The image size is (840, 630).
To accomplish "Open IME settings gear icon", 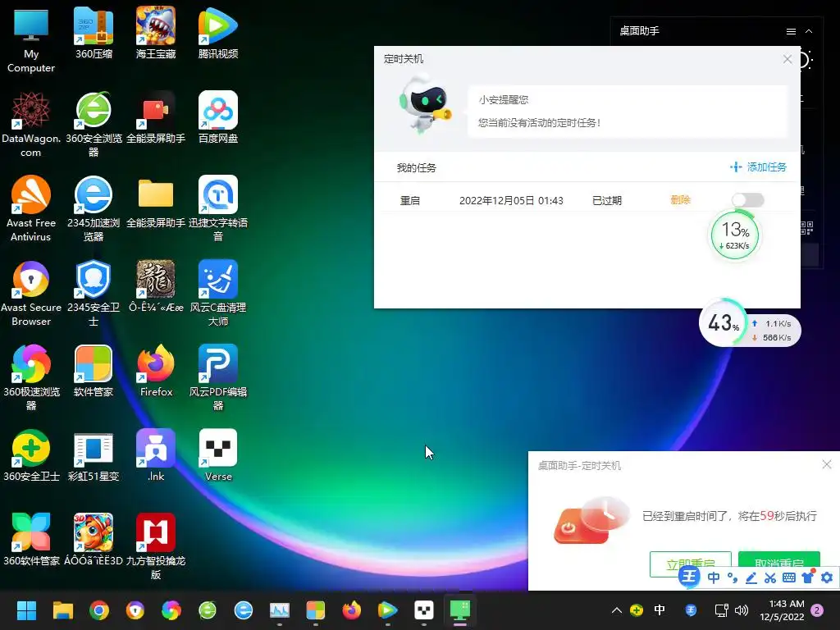I will click(827, 577).
